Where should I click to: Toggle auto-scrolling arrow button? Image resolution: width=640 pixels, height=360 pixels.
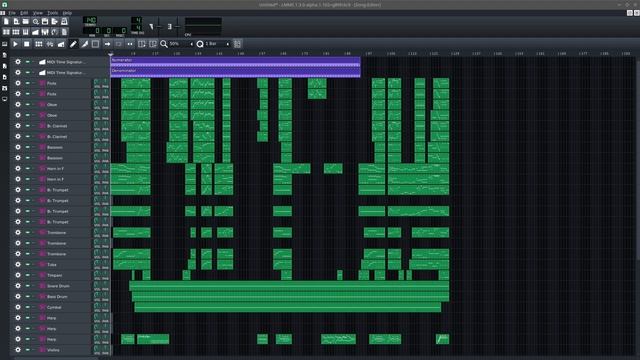107,44
